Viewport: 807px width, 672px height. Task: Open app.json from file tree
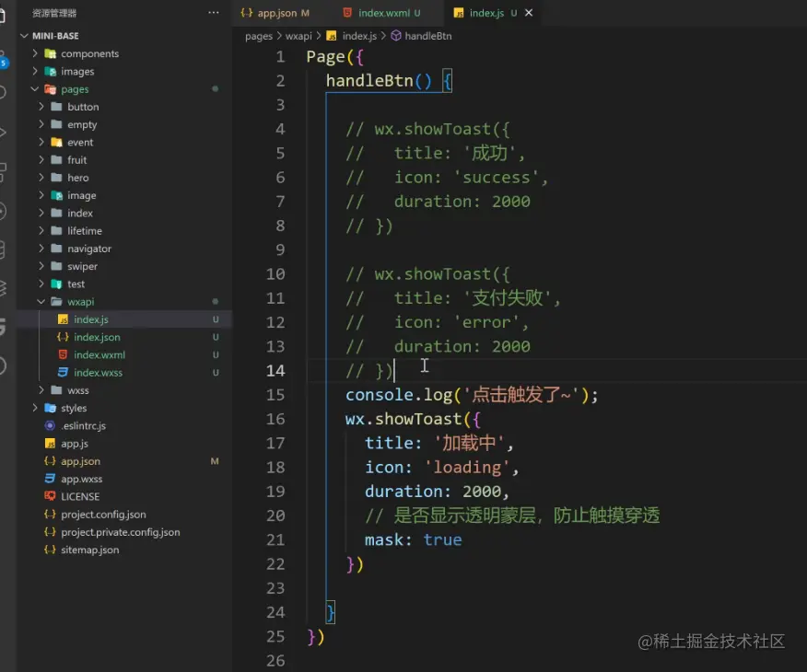80,461
